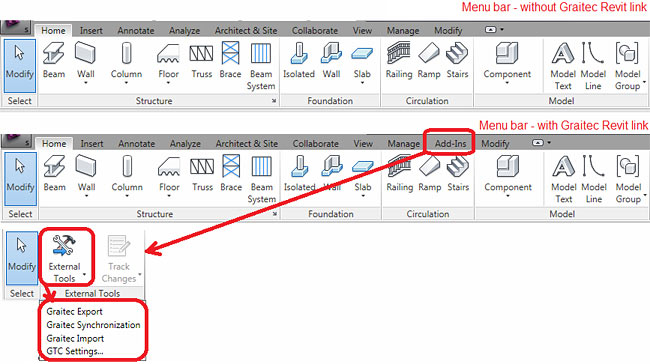Select Model Text tool in ribbon without Add-Ins tab
Viewport: 650px width, 364px height.
(563, 66)
